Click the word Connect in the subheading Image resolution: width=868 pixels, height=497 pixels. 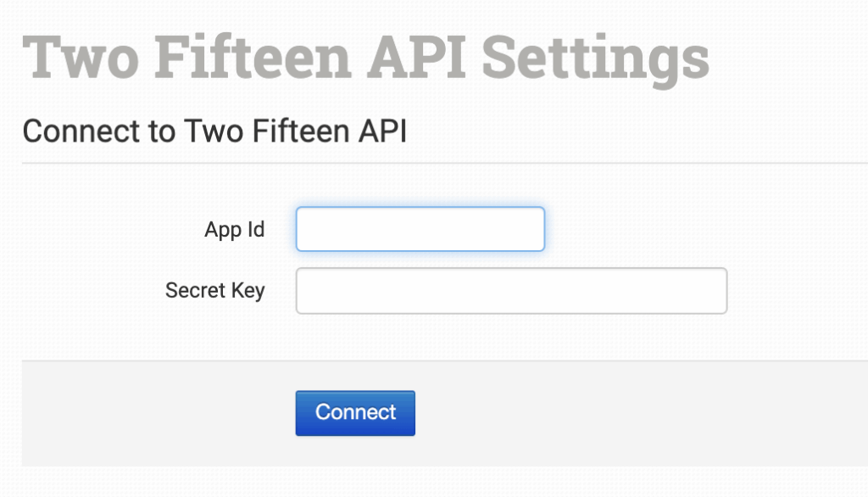pos(75,131)
